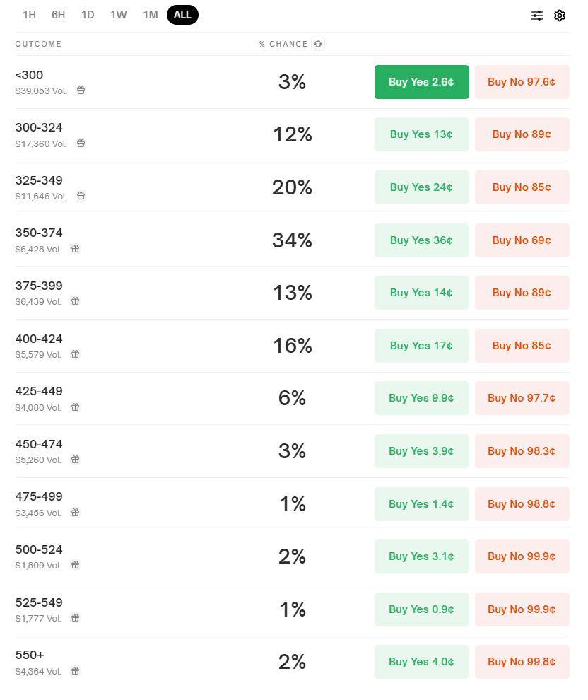Open the filter sliders icon
Viewport: 588px width, 700px height.
coord(536,16)
